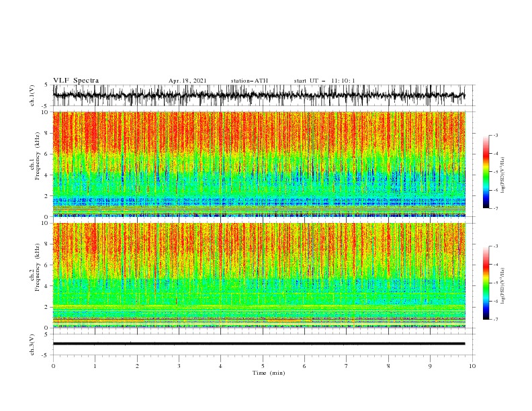Click the "VLF Spectra" title text
The width and height of the screenshot is (532, 411).
coord(76,81)
